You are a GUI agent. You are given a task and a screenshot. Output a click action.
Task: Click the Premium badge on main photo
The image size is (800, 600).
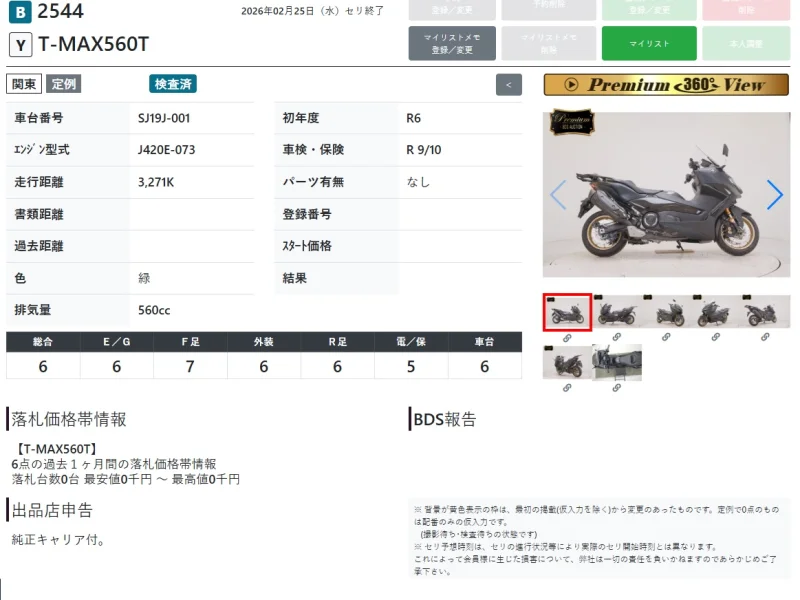pos(572,122)
